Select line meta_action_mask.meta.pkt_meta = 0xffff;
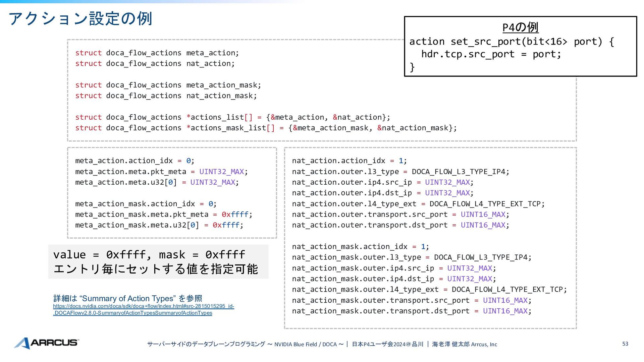The image size is (644, 362). click(164, 215)
